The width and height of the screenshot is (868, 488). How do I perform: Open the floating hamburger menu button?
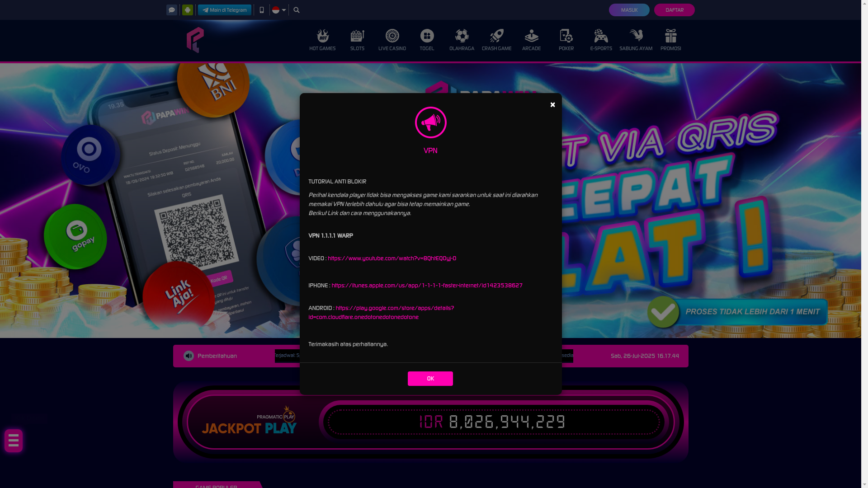(x=14, y=441)
